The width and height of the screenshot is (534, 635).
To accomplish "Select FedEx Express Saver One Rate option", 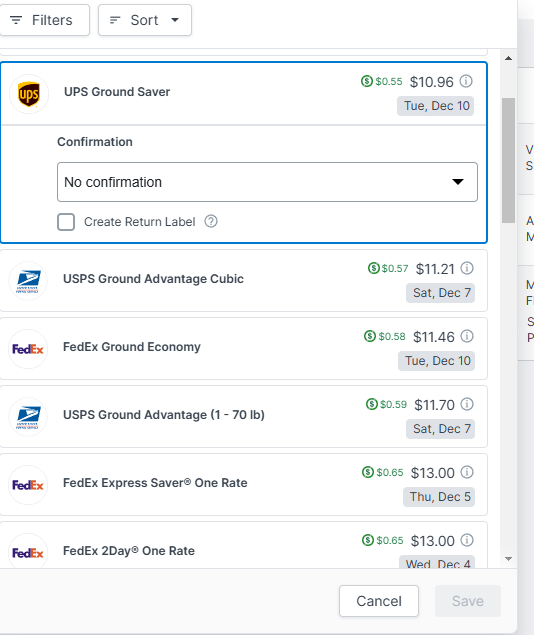I will tap(243, 485).
